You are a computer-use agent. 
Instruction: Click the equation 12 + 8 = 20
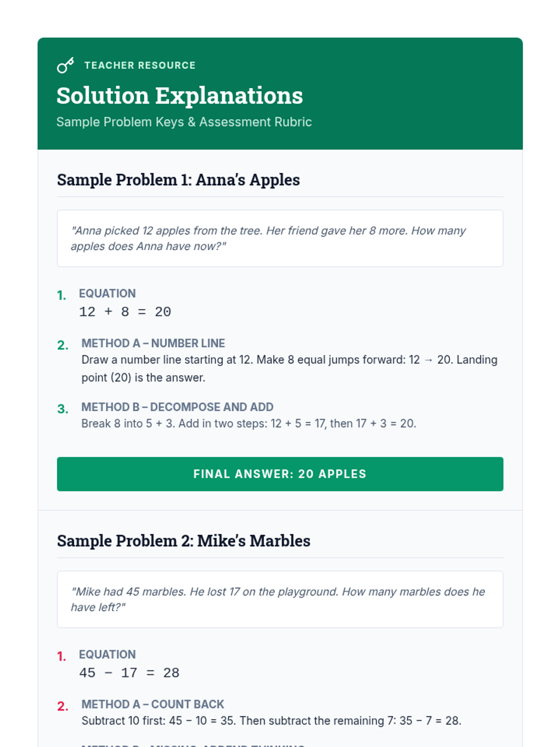coord(125,312)
